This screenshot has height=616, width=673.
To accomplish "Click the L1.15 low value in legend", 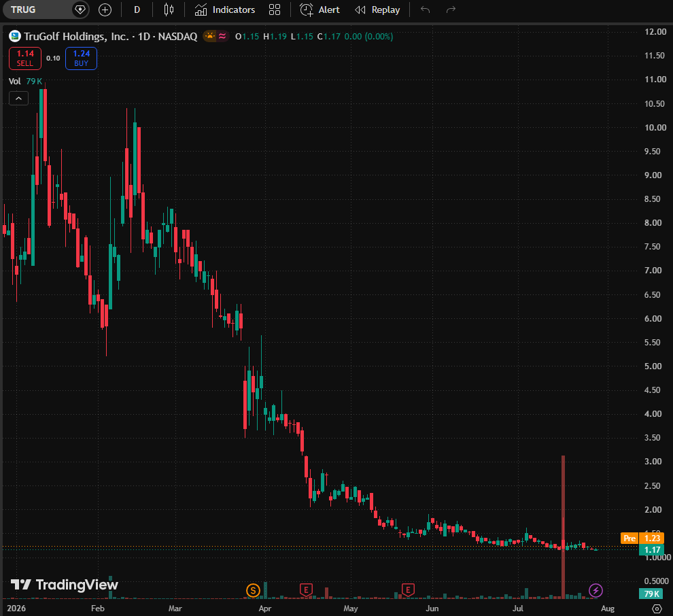I will pyautogui.click(x=302, y=37).
